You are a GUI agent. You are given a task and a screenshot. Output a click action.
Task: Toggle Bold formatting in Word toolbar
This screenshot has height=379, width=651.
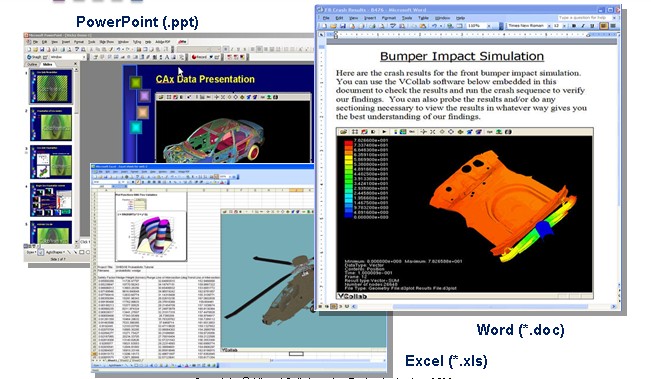click(574, 26)
